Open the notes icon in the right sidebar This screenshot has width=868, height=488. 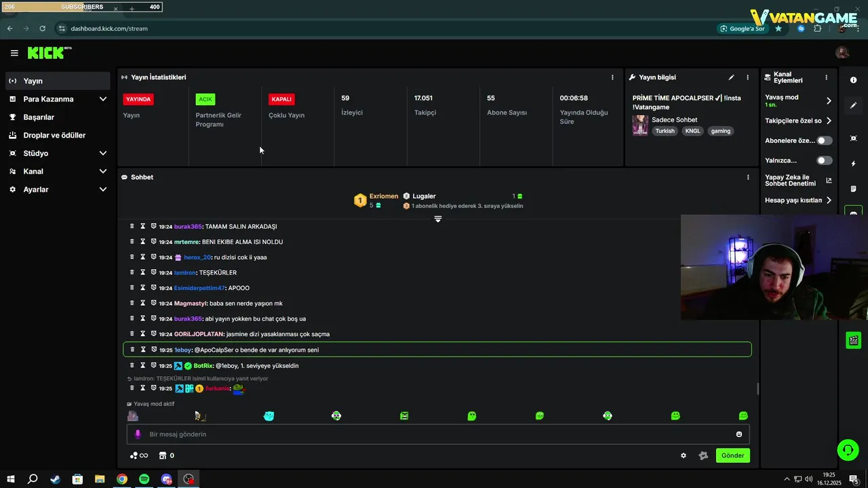click(x=853, y=188)
